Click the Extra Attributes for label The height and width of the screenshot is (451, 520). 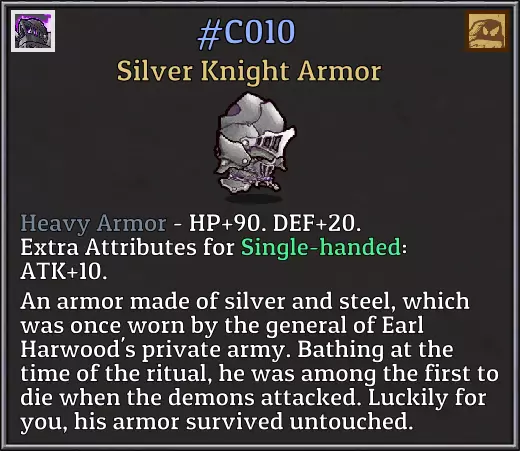point(127,248)
